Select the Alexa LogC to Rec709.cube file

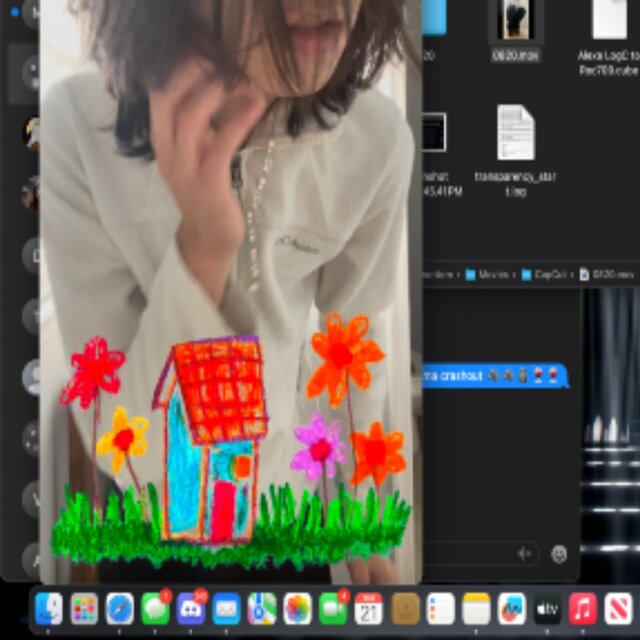click(609, 22)
